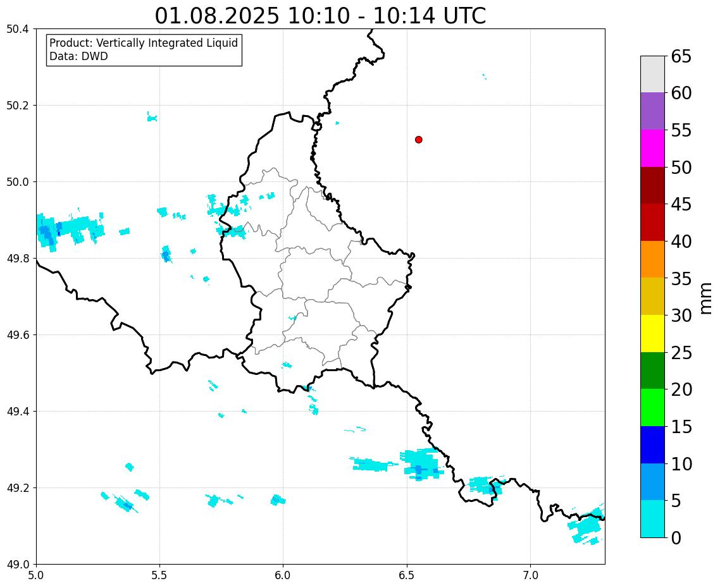
Task: Click the 'Data: DWD' label
Action: 78,56
